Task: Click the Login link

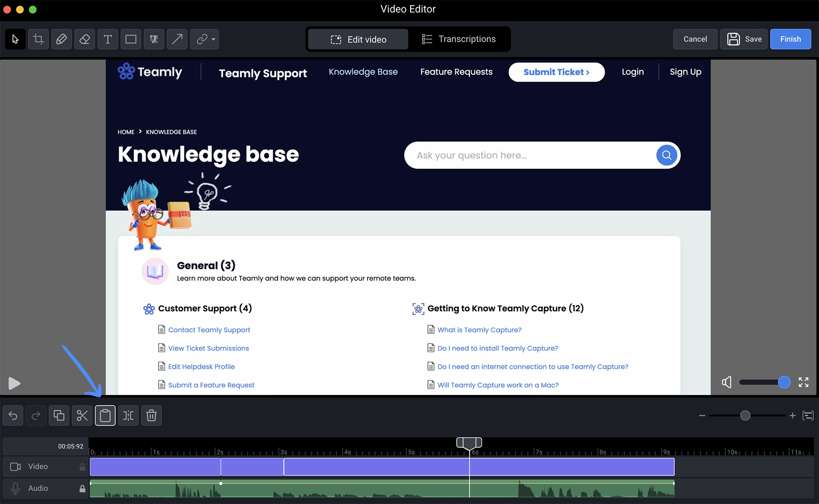Action: pos(632,72)
